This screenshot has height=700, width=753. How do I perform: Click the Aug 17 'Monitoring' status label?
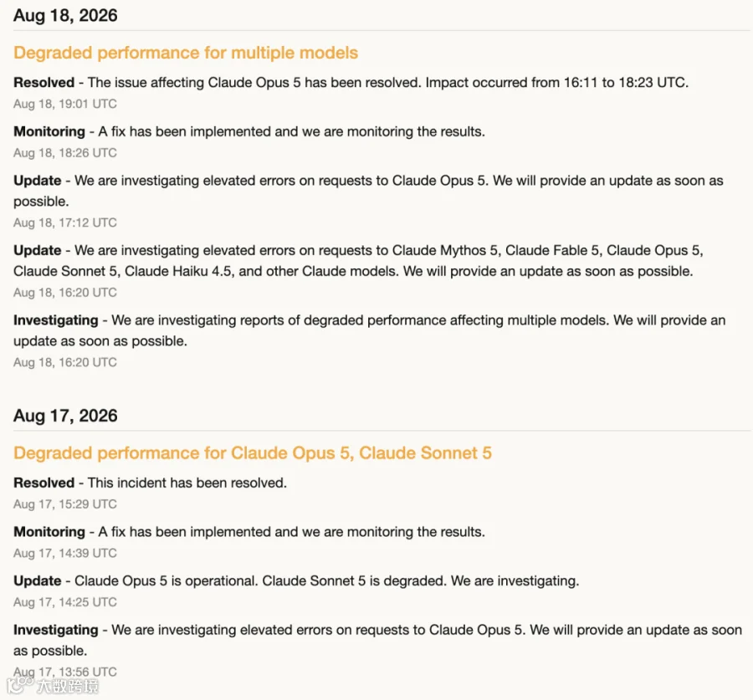[49, 532]
